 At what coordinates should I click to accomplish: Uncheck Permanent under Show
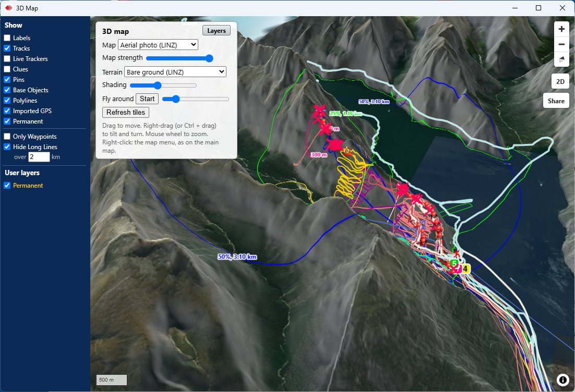(7, 121)
